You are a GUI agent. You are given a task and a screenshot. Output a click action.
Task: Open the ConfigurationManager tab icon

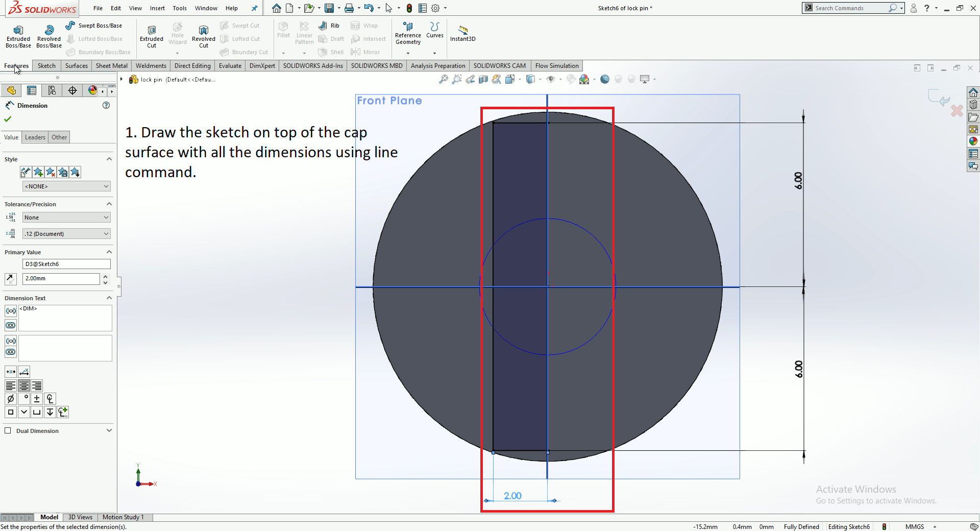pos(52,90)
